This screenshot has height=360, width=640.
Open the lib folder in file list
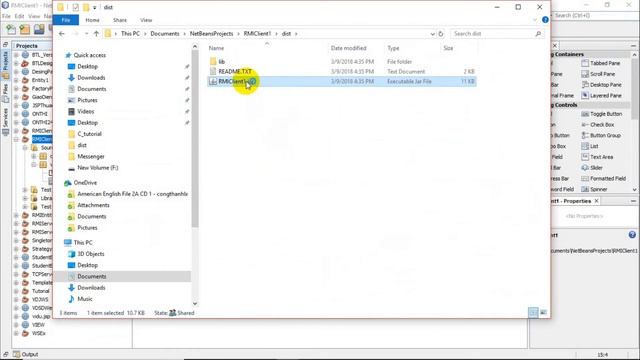pyautogui.click(x=221, y=62)
